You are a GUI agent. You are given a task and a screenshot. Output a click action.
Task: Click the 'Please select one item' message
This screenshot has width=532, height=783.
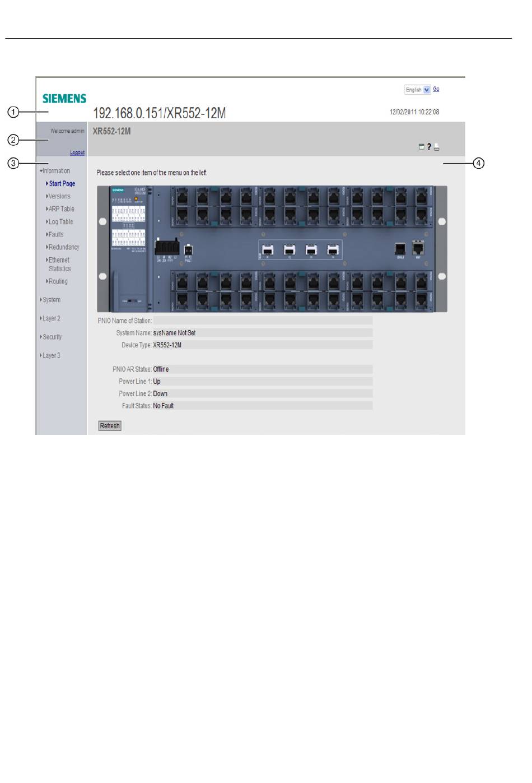click(152, 173)
